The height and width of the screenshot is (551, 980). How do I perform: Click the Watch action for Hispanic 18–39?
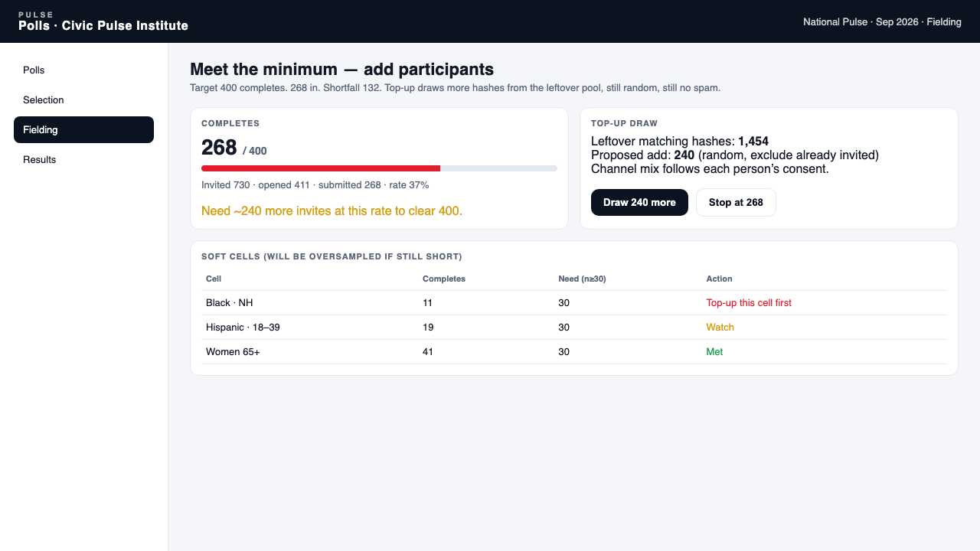pos(720,328)
